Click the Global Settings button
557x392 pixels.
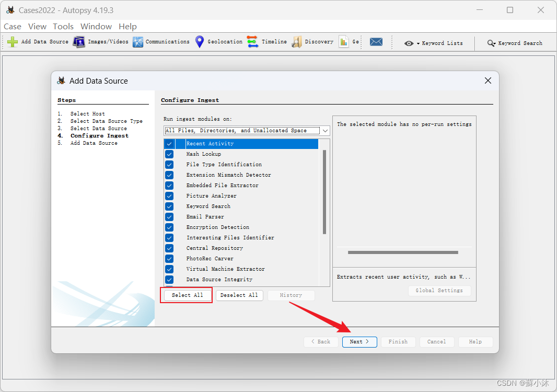click(x=439, y=291)
